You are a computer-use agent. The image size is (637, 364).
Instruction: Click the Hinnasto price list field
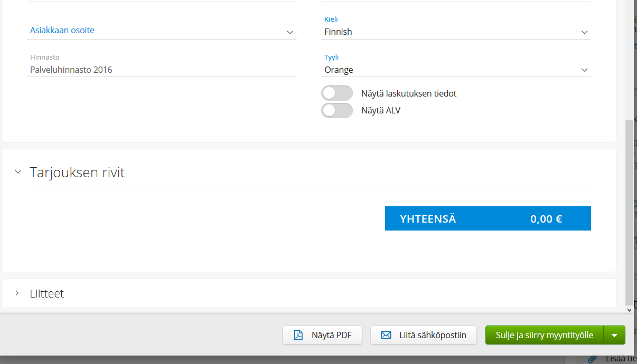point(162,70)
